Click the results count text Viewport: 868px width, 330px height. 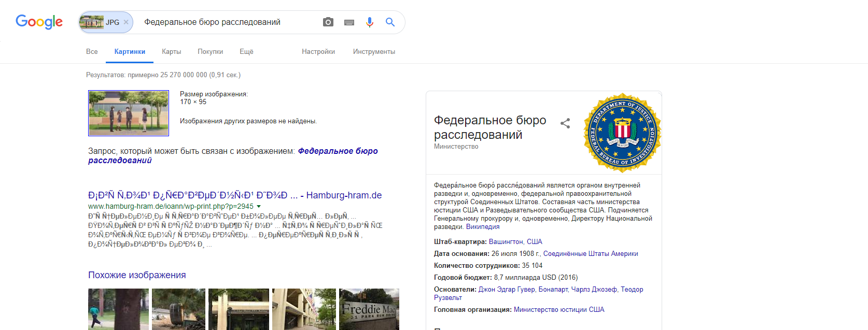163,75
